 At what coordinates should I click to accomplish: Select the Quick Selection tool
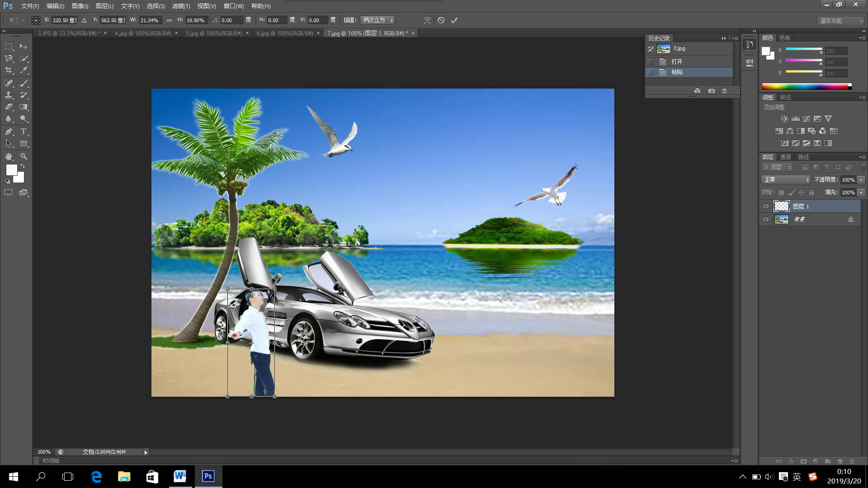point(24,58)
